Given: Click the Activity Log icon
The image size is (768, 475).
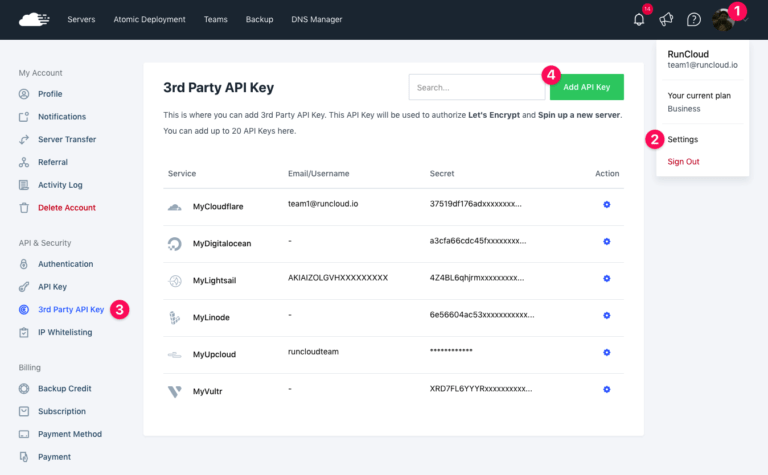Looking at the screenshot, I should click(x=24, y=185).
